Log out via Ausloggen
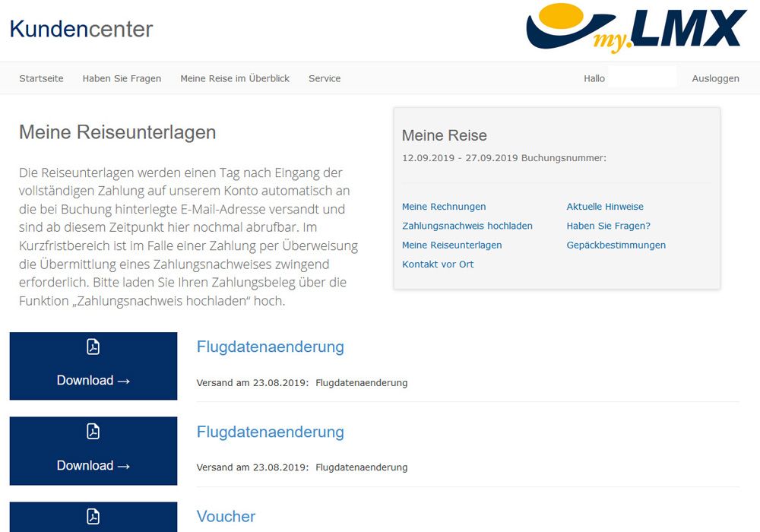760x532 pixels. pyautogui.click(x=715, y=78)
